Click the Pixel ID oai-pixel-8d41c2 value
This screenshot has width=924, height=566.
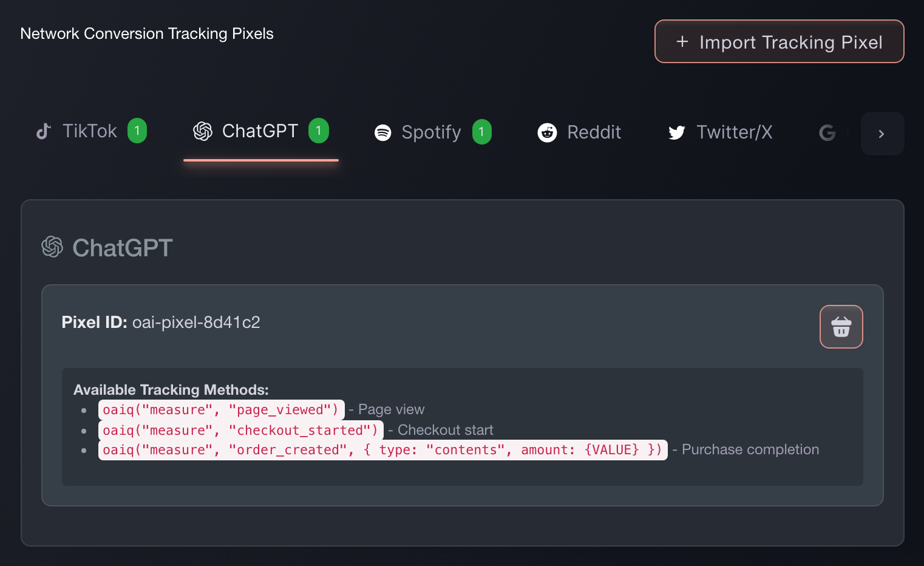point(196,322)
